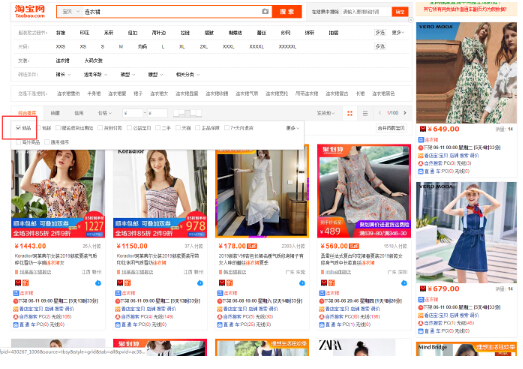Open the 宝贝 search type dropdown
Image resolution: width=523 pixels, height=369 pixels.
[x=71, y=12]
